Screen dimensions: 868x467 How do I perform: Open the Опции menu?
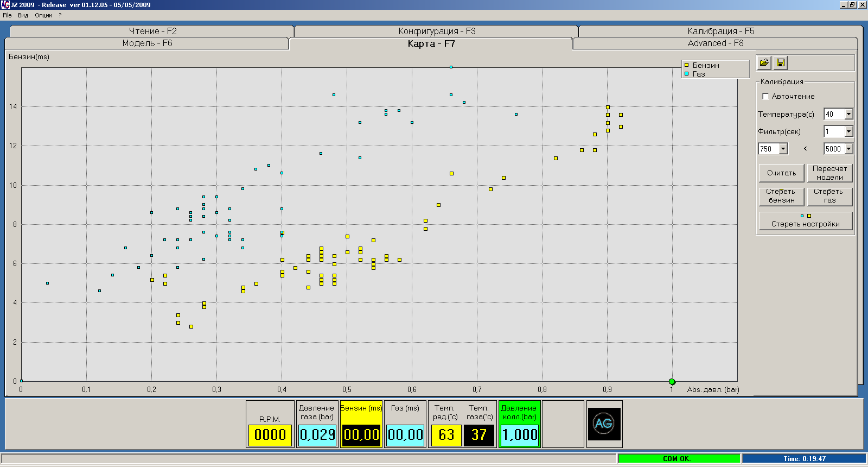point(43,15)
